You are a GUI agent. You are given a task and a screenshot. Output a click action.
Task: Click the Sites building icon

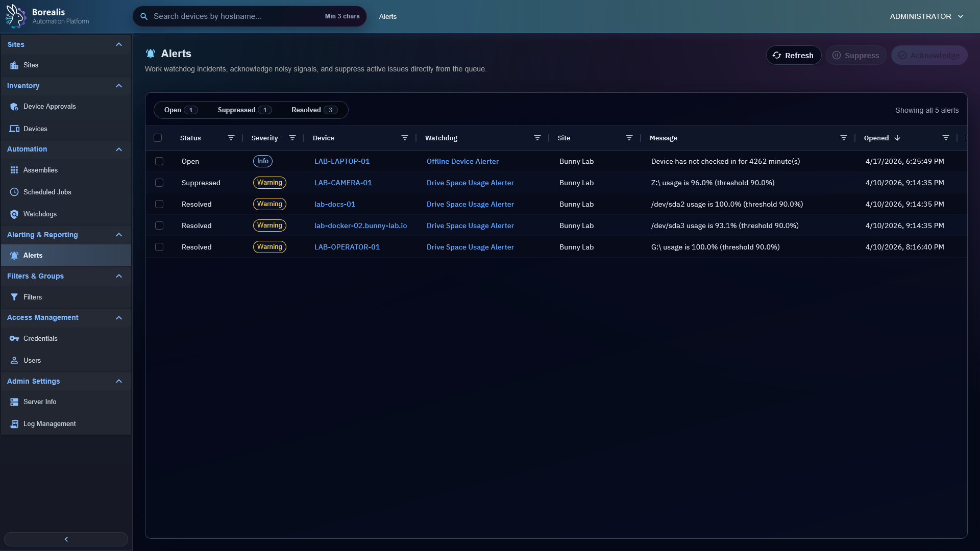(14, 65)
